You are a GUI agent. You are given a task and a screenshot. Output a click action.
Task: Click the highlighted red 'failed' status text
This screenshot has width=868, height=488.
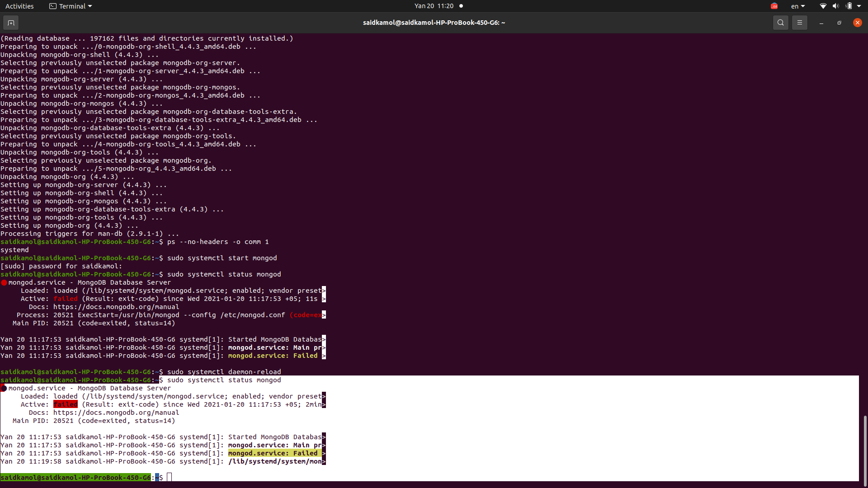(x=66, y=404)
